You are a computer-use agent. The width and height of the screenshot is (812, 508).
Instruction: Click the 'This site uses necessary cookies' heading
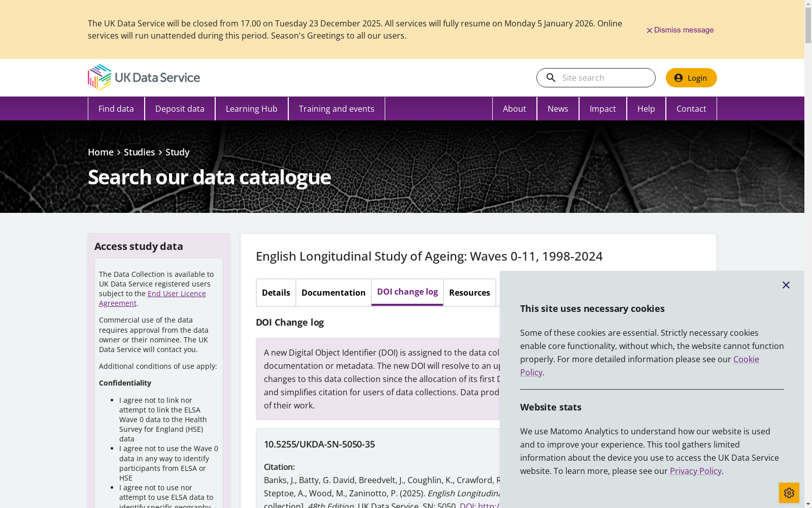coord(592,309)
